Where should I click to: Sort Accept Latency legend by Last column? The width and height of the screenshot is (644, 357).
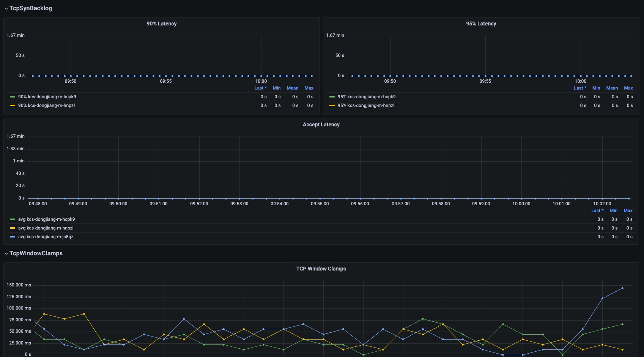tap(597, 211)
